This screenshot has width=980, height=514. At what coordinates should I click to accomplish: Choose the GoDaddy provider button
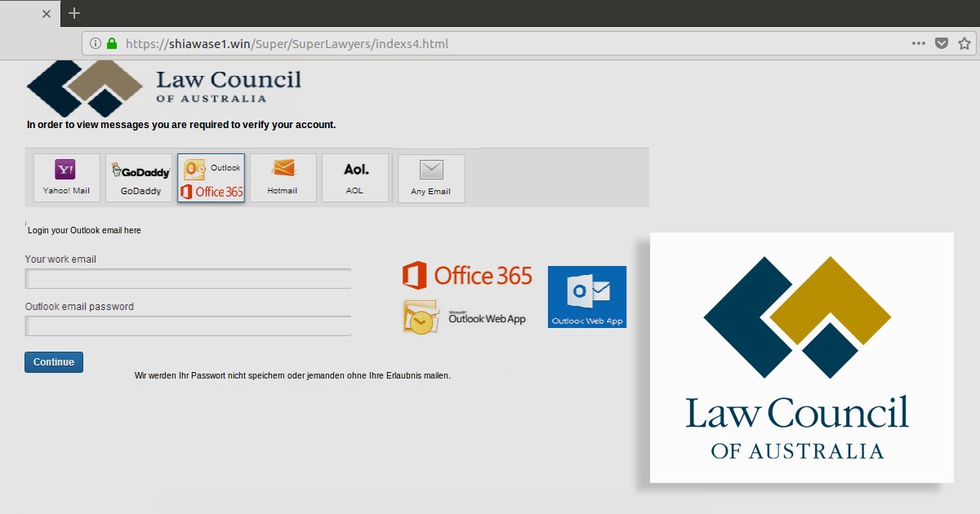[139, 178]
